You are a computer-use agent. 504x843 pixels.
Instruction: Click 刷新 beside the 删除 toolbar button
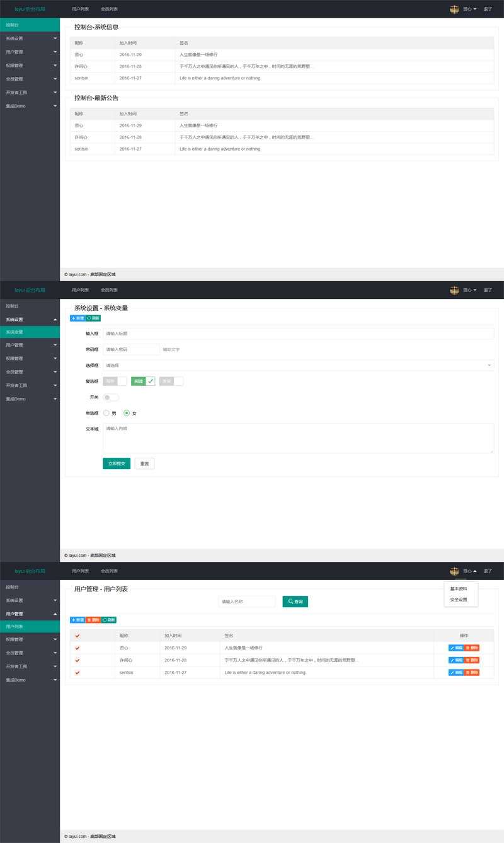click(x=109, y=620)
